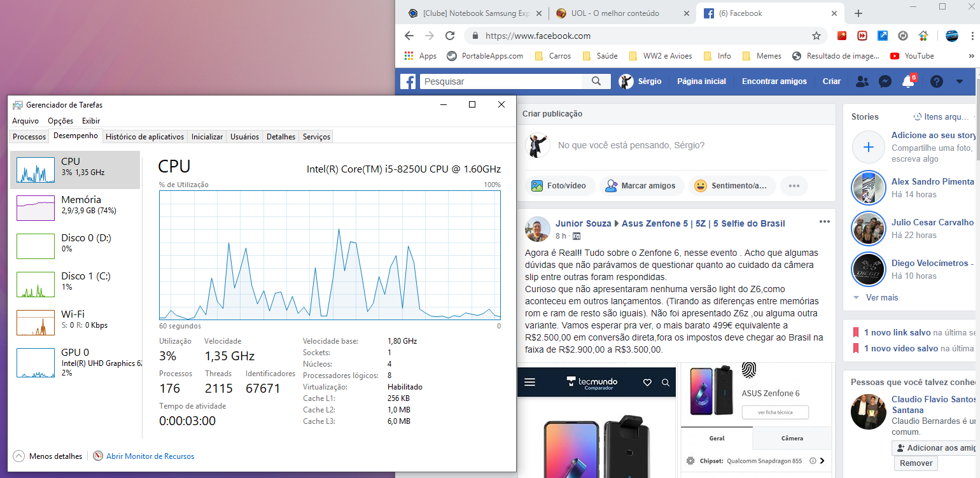Open the Saúde bookmarks folder
The image size is (980, 478).
(600, 56)
